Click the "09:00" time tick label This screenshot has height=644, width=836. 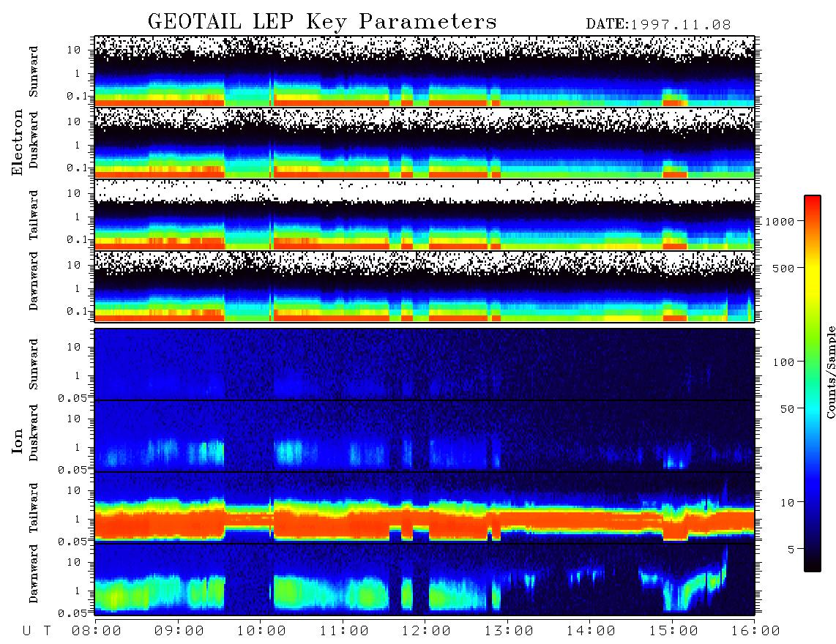tap(179, 631)
